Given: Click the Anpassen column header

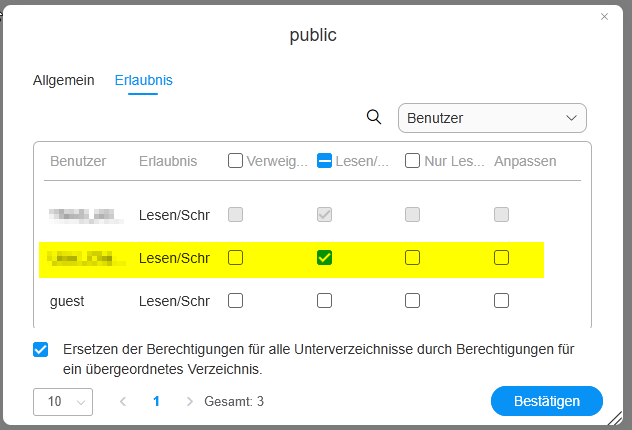Looking at the screenshot, I should pyautogui.click(x=525, y=161).
